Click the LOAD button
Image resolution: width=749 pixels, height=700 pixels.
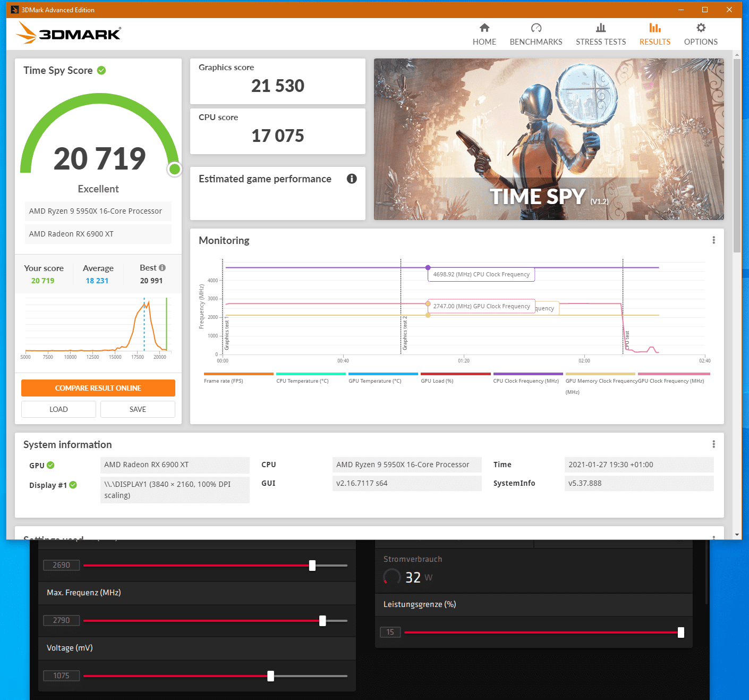point(58,409)
